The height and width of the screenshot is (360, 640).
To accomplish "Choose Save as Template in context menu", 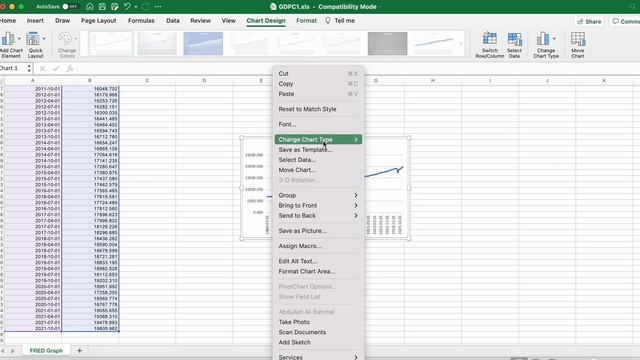I will 318,149.
